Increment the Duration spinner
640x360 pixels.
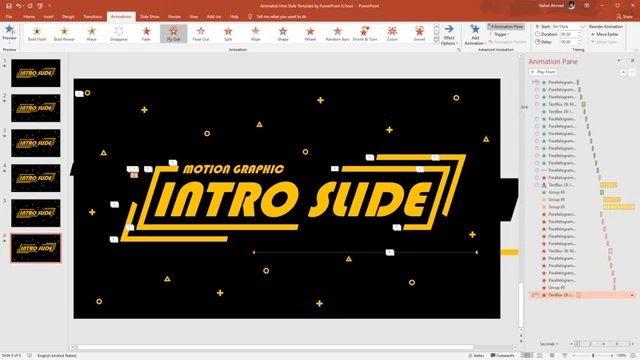[x=579, y=33]
